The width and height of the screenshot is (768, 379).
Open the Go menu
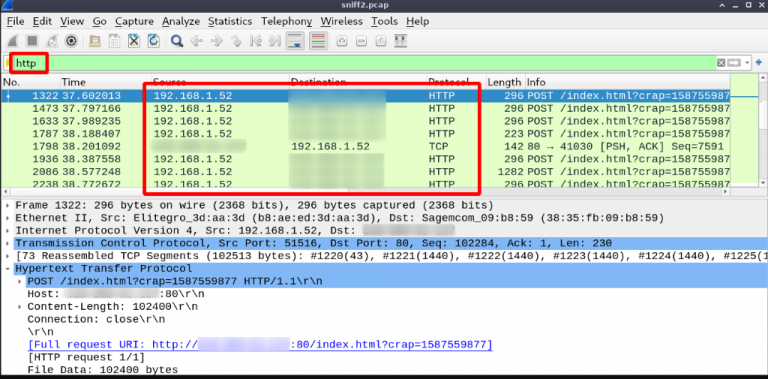(99, 22)
